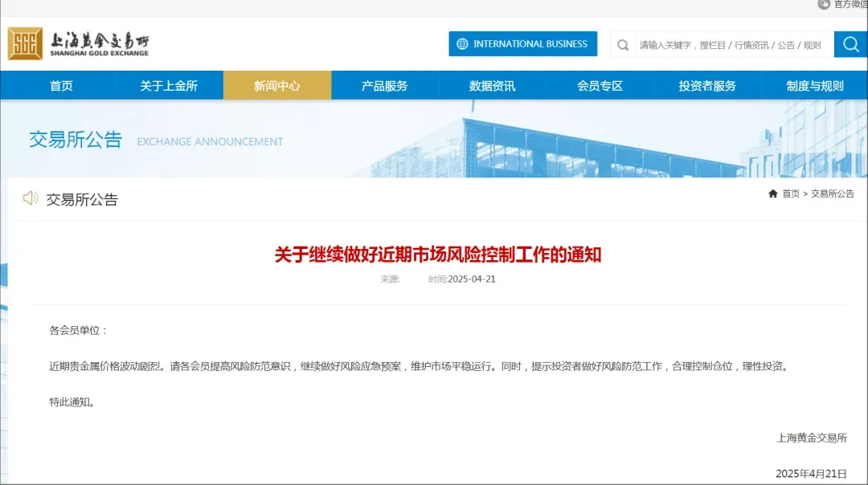Open the 首页 navigation menu item

(61, 86)
